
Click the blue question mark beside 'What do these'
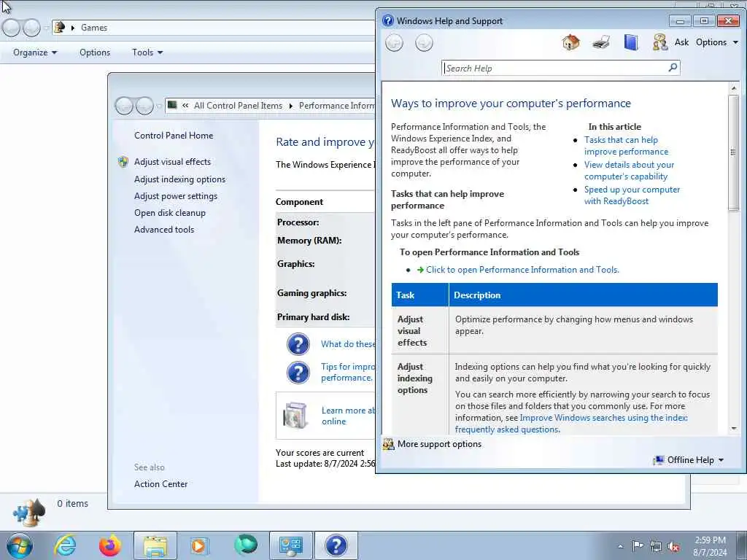(298, 344)
